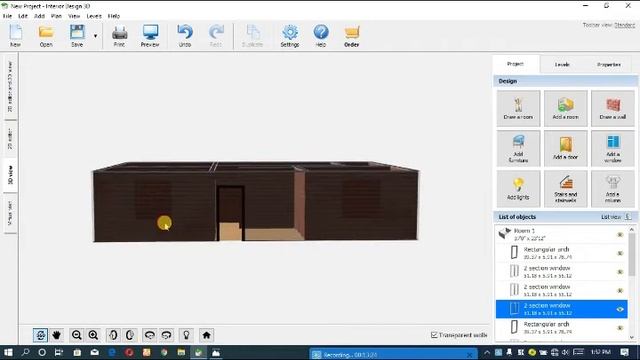Switch to the Project tab

[516, 64]
